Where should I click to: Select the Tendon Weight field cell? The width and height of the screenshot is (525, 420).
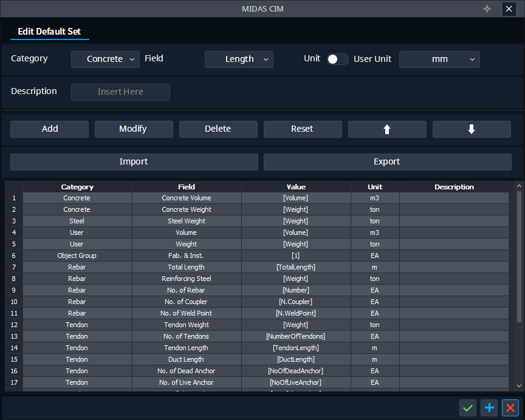(x=187, y=325)
